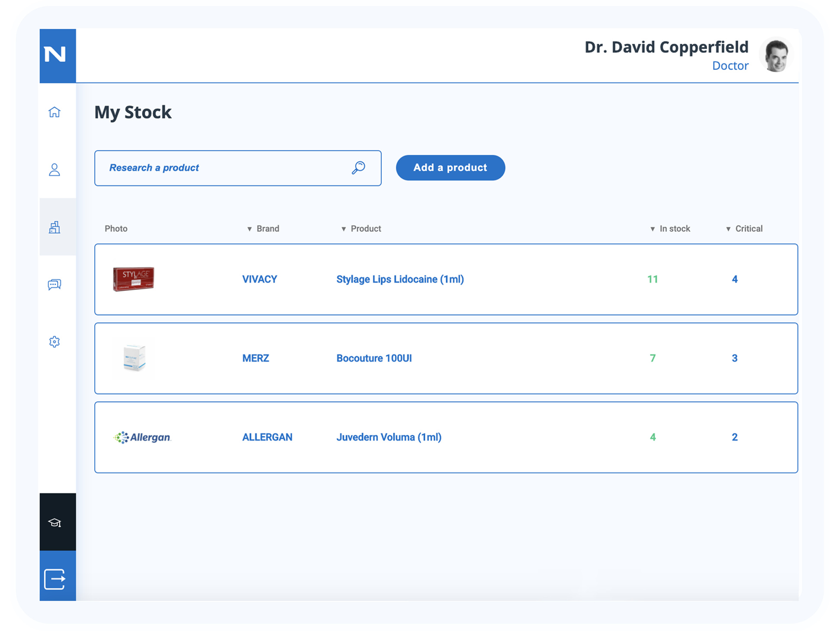840x631 pixels.
Task: Click the Add a product button
Action: tap(450, 167)
